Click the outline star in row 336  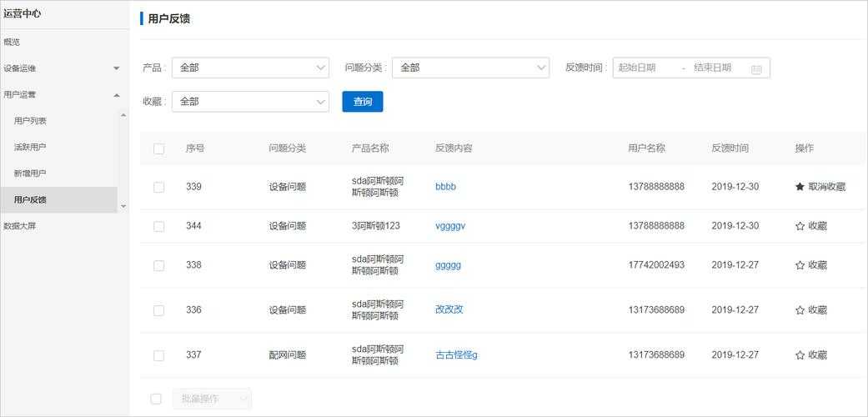click(800, 310)
